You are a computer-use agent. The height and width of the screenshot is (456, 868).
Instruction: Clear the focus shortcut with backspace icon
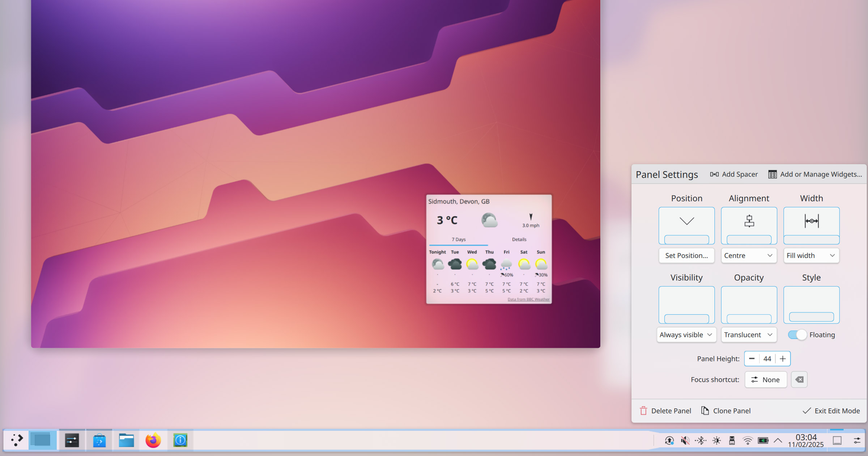coord(799,380)
